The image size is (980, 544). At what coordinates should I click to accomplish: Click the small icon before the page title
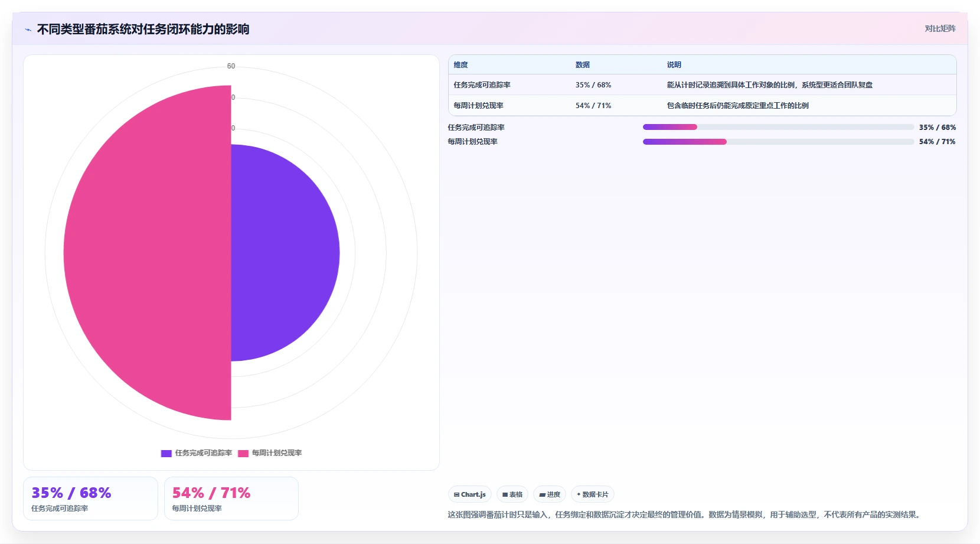click(28, 30)
